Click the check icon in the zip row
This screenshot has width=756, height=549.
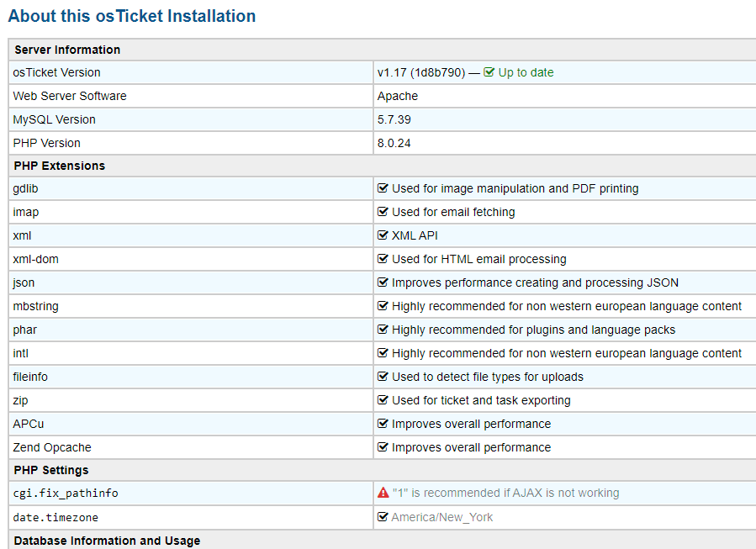click(383, 400)
